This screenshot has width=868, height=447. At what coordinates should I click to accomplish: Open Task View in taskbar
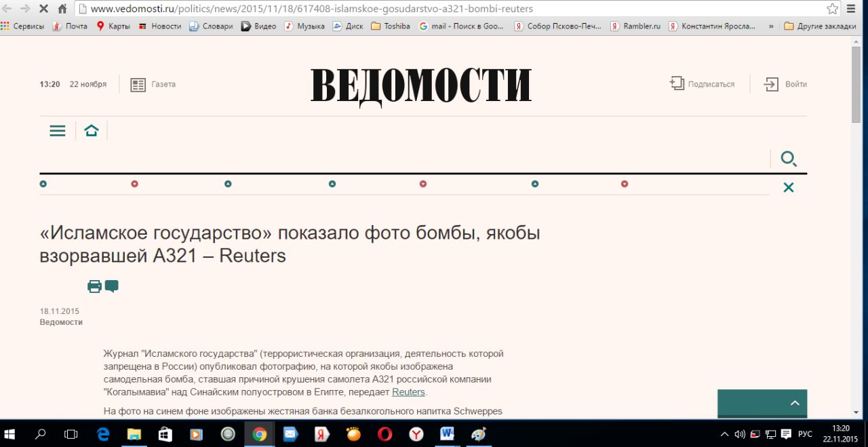(71, 434)
